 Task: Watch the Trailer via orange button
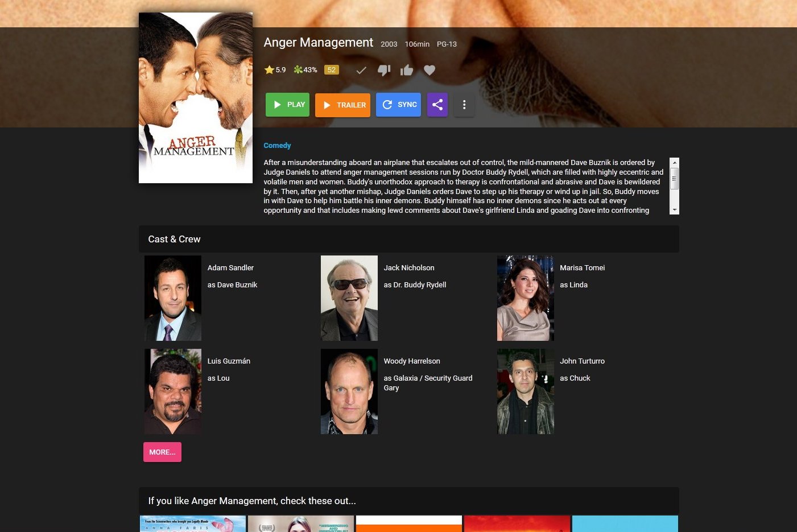pyautogui.click(x=342, y=105)
